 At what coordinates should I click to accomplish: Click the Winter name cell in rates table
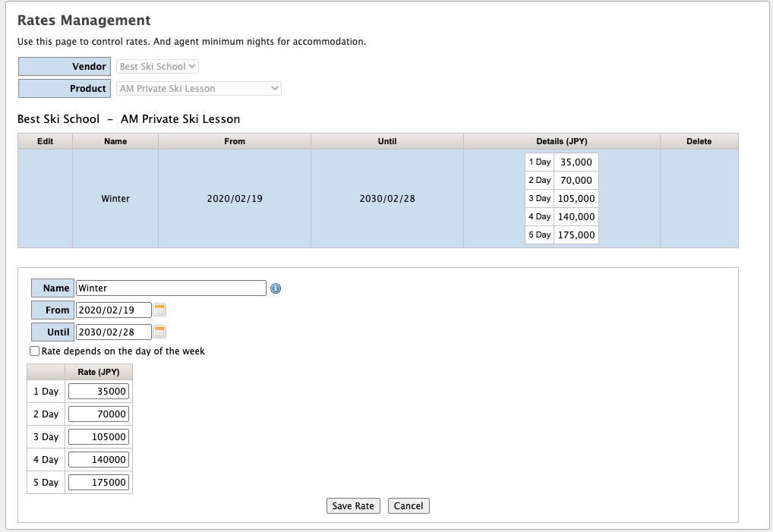[x=115, y=199]
